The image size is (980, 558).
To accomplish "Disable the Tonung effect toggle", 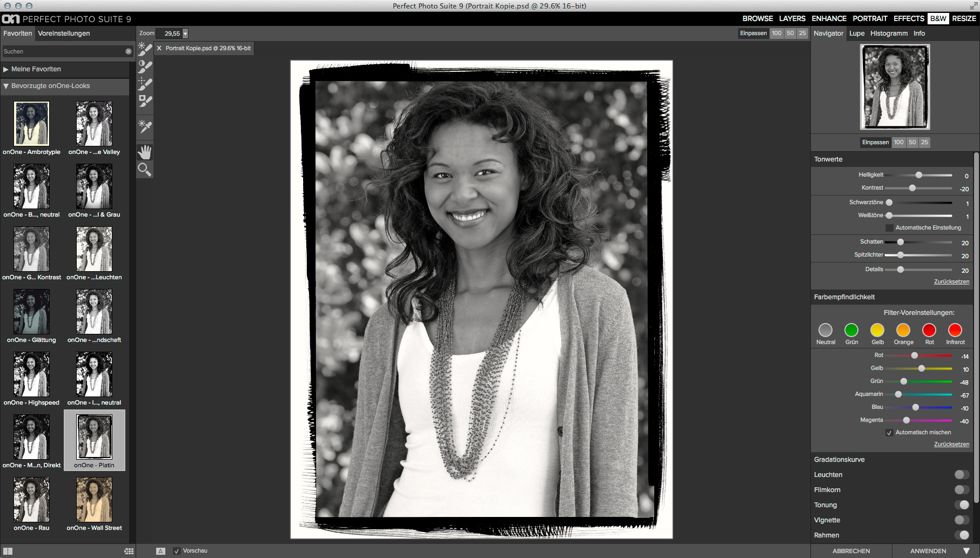I will pos(962,505).
